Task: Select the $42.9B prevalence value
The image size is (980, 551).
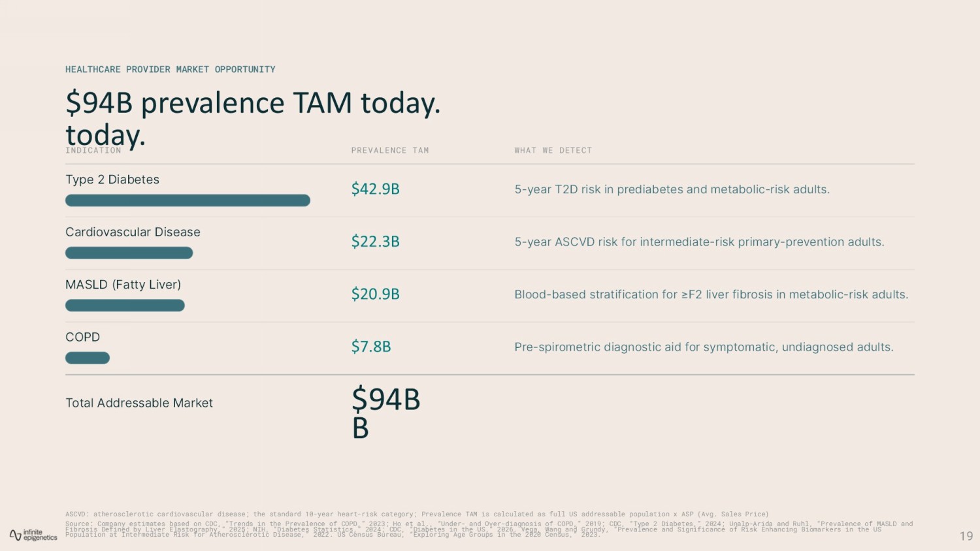Action: (x=376, y=189)
